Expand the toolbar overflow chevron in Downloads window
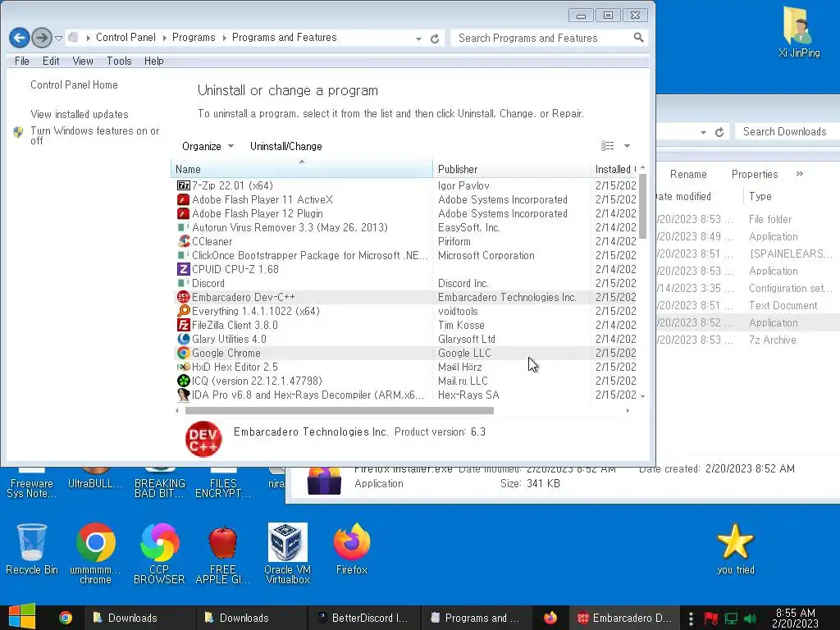The width and height of the screenshot is (840, 630). tap(799, 174)
